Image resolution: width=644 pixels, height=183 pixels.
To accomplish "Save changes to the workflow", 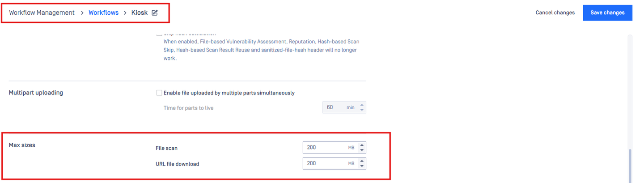I will point(607,13).
